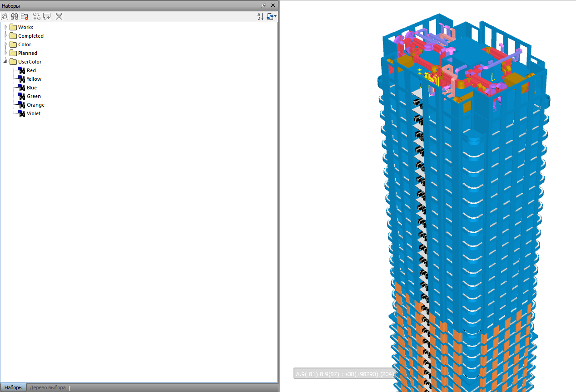The width and height of the screenshot is (576, 392).
Task: Click the Works folder icon
Action: 13,27
